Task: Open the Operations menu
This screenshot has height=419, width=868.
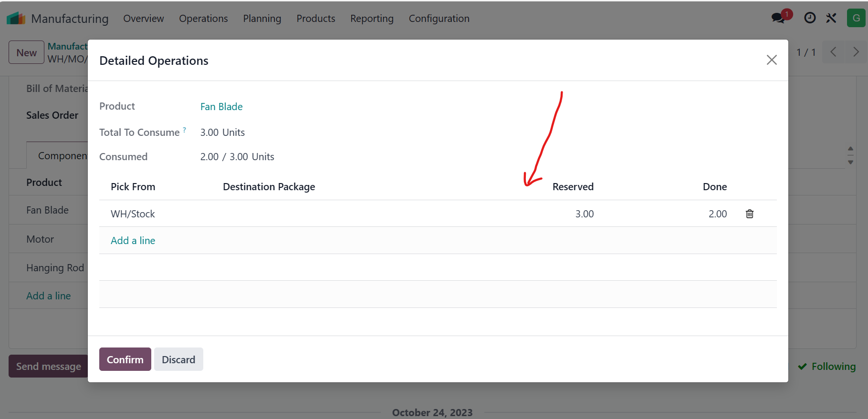Action: (x=203, y=19)
